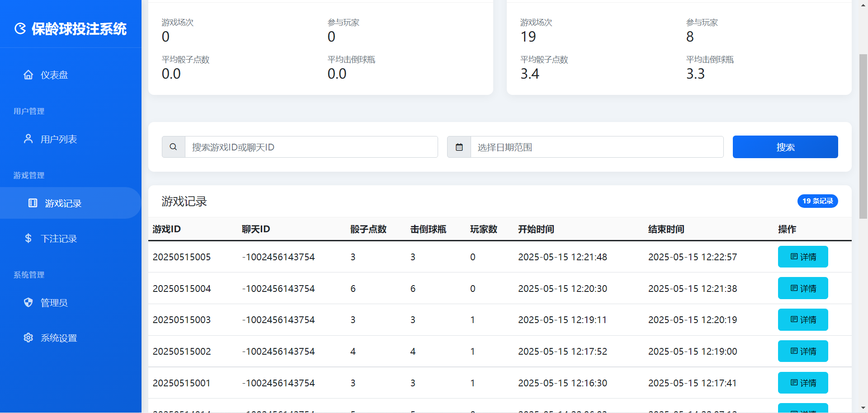Select the 仪表盘 dashboard icon
The image size is (868, 413).
click(28, 75)
